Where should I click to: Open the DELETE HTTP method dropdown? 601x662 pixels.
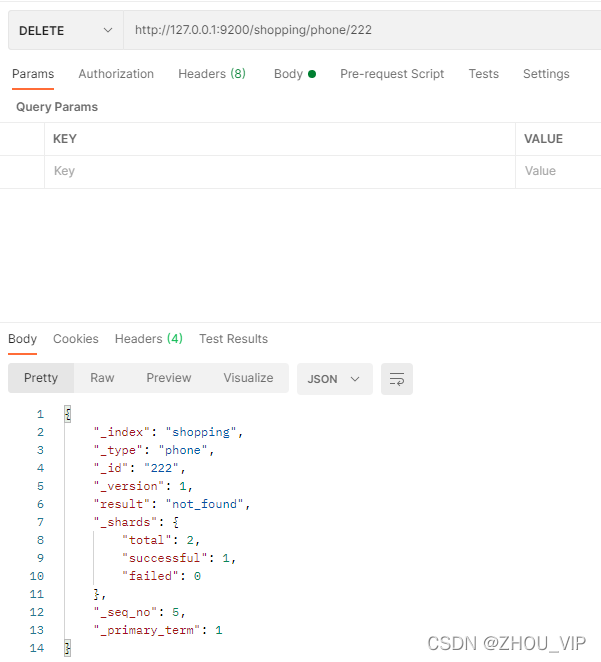[66, 30]
